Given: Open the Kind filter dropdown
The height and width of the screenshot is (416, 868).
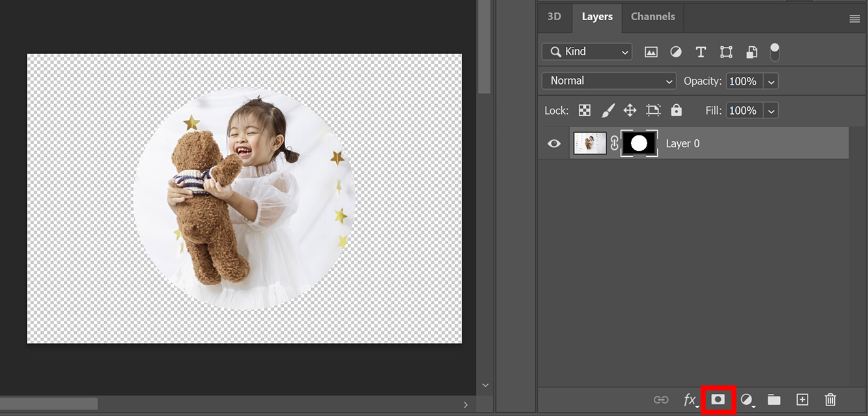Looking at the screenshot, I should click(x=586, y=51).
